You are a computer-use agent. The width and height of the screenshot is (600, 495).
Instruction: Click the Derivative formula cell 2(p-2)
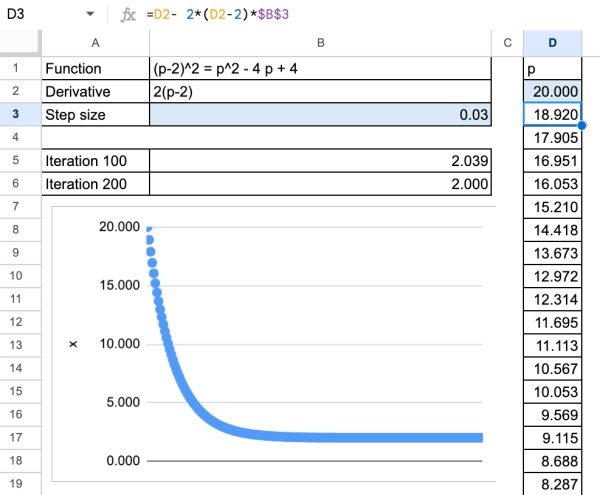[320, 91]
